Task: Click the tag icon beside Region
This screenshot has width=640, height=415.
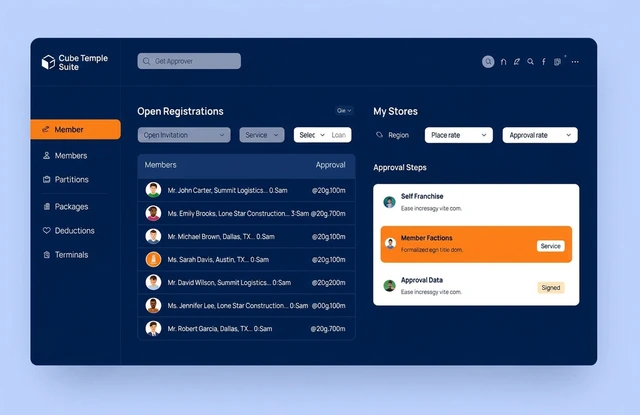Action: [x=379, y=135]
